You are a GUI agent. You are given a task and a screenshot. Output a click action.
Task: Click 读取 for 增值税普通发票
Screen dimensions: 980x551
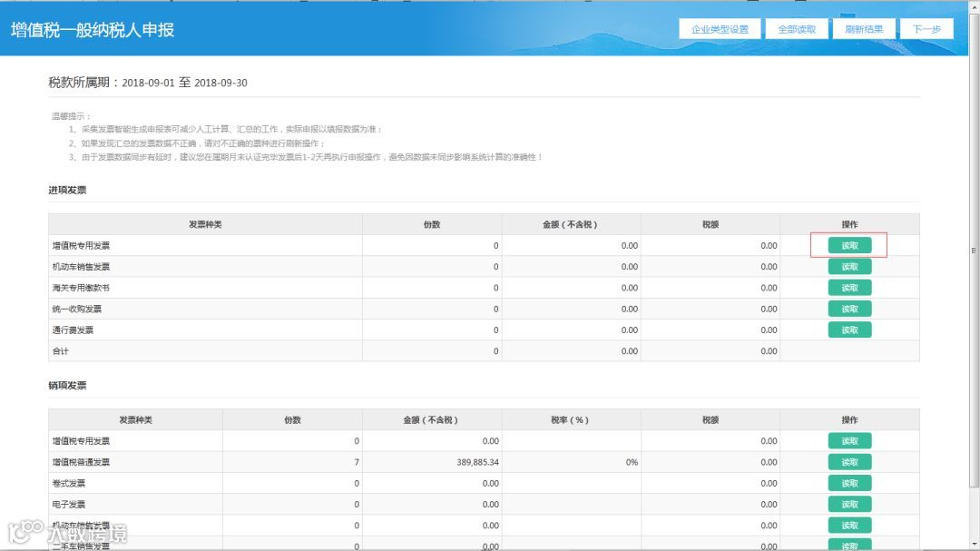coord(849,462)
